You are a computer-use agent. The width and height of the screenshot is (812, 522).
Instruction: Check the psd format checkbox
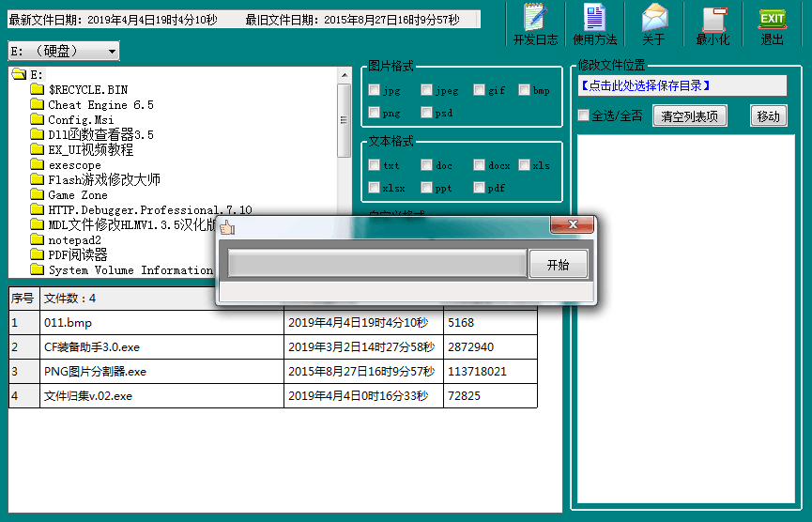pos(426,112)
